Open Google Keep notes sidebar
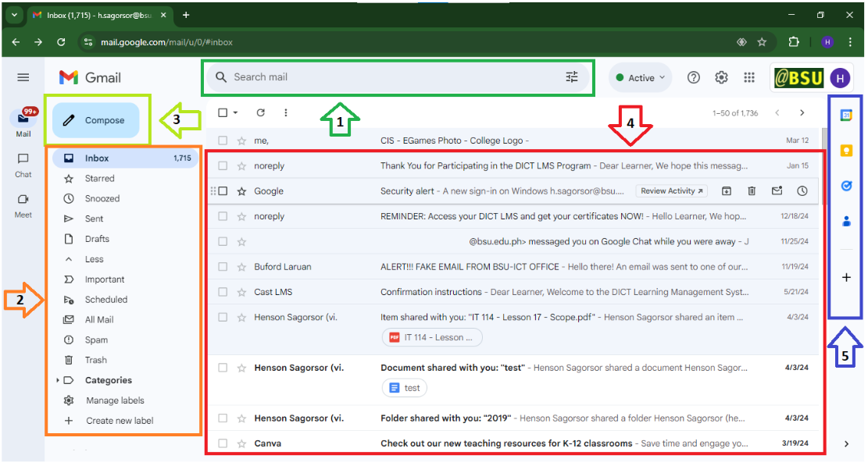Image resolution: width=868 pixels, height=466 pixels. (x=846, y=150)
